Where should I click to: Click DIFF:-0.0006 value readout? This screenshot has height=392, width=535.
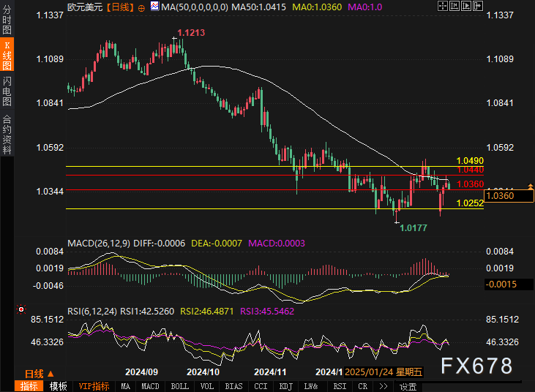160,244
